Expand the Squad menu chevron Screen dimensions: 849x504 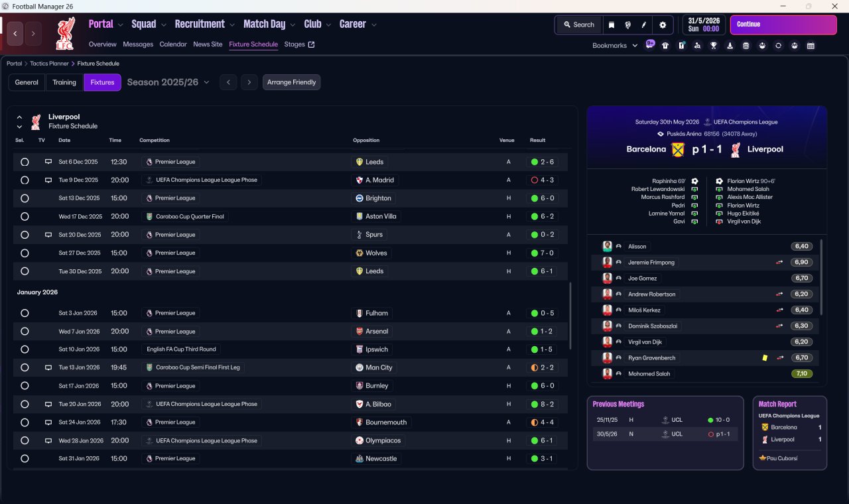(164, 25)
